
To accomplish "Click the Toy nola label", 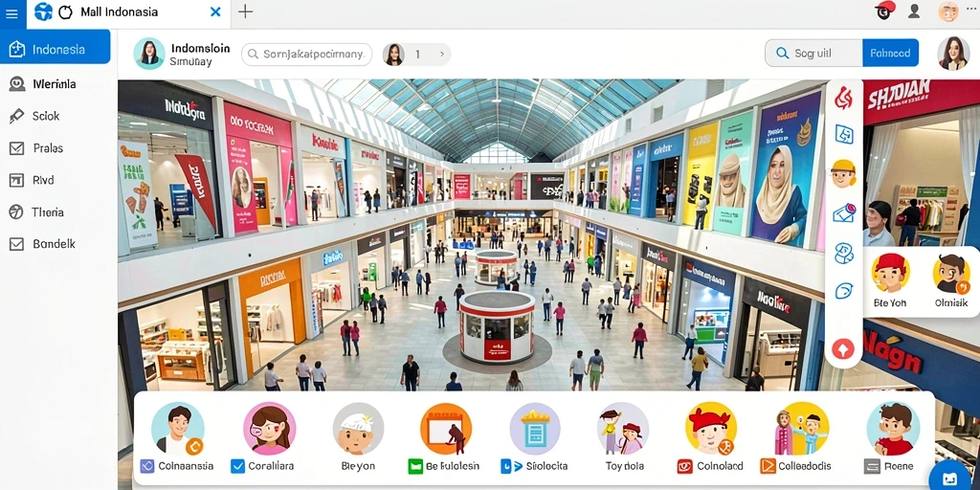I will [624, 466].
